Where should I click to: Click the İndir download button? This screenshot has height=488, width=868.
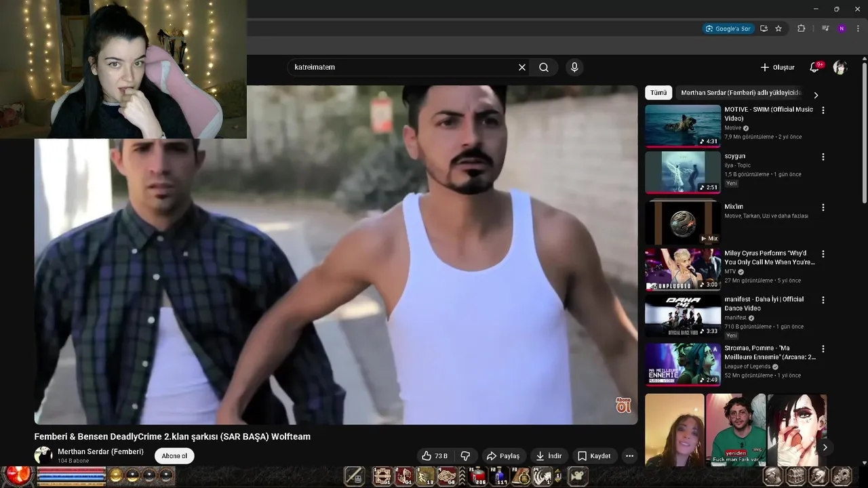click(x=549, y=456)
